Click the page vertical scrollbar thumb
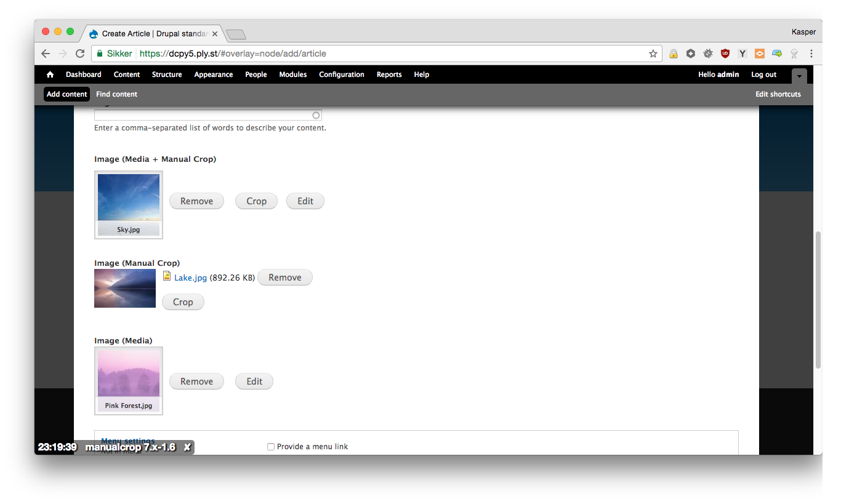Image resolution: width=857 pixels, height=504 pixels. click(818, 300)
